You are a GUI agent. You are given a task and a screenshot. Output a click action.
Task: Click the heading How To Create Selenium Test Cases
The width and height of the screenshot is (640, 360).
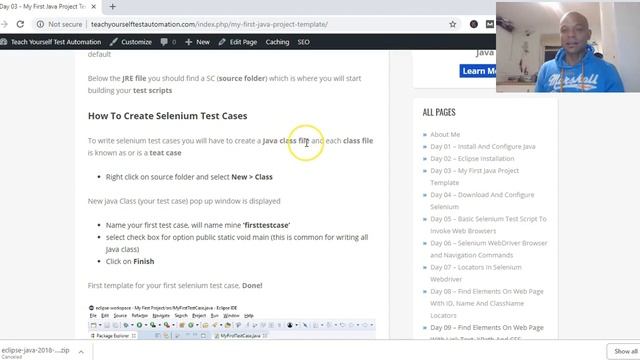[167, 116]
